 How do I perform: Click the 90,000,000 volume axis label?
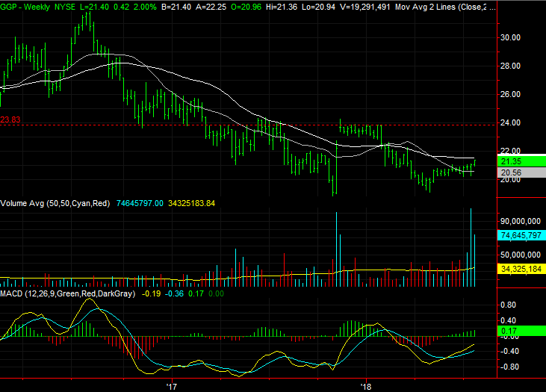pos(521,222)
